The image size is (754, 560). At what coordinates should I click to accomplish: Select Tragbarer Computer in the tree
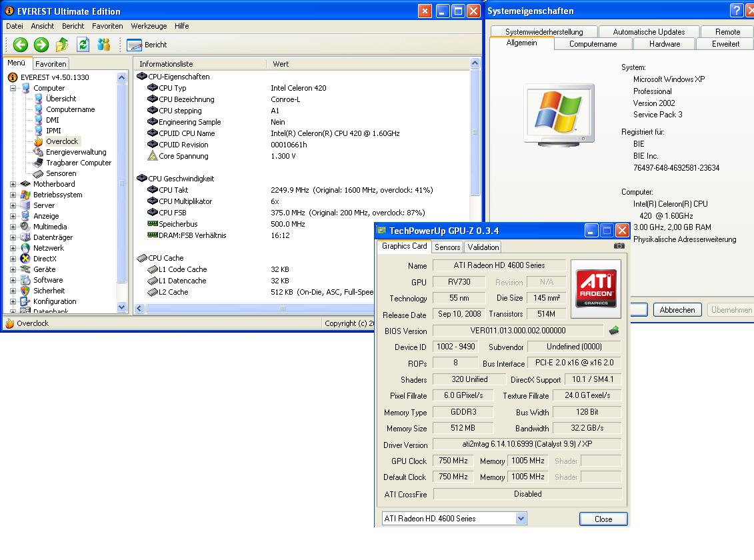tap(79, 163)
